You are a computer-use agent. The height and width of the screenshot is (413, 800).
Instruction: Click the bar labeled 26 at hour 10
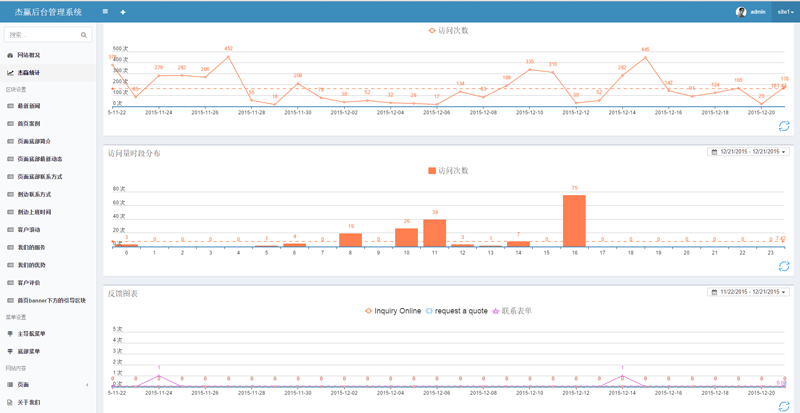[407, 237]
